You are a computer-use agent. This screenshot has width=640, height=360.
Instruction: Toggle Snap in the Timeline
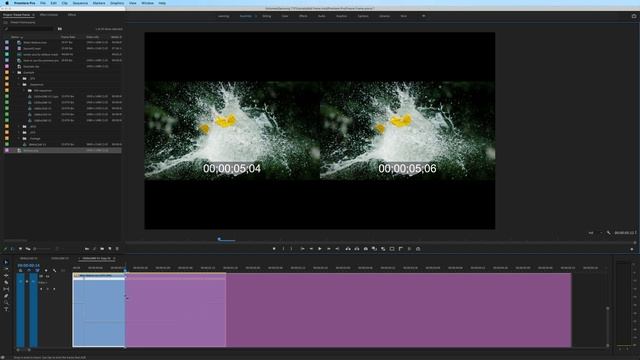[29, 271]
